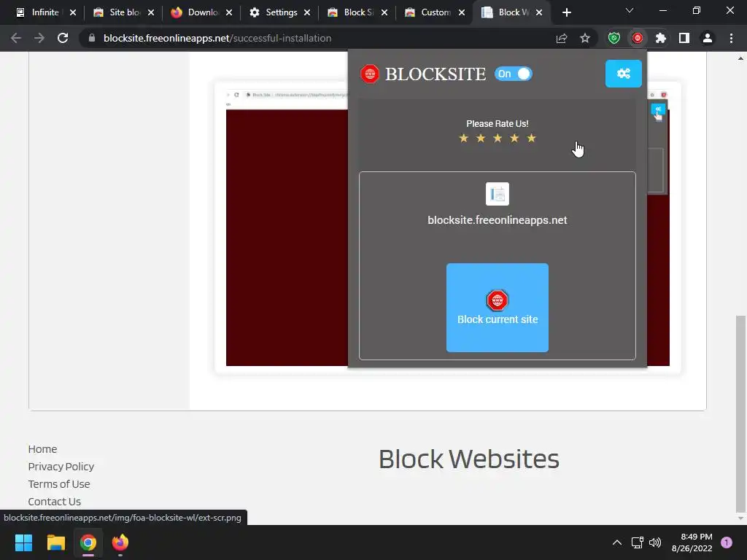Rate with the second star
The height and width of the screenshot is (560, 747).
[481, 138]
